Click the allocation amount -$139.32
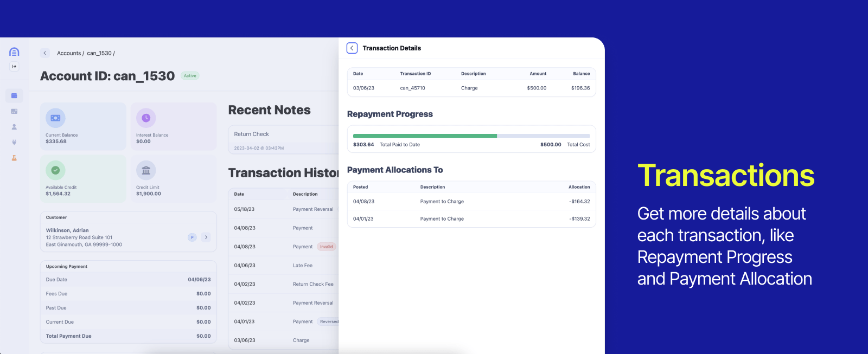868x354 pixels. (x=579, y=219)
